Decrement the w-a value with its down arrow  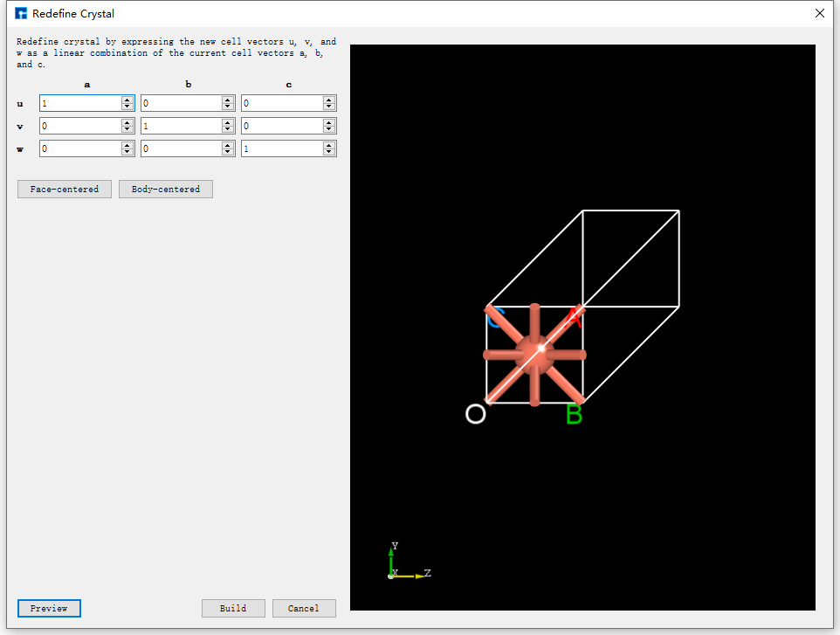point(128,151)
